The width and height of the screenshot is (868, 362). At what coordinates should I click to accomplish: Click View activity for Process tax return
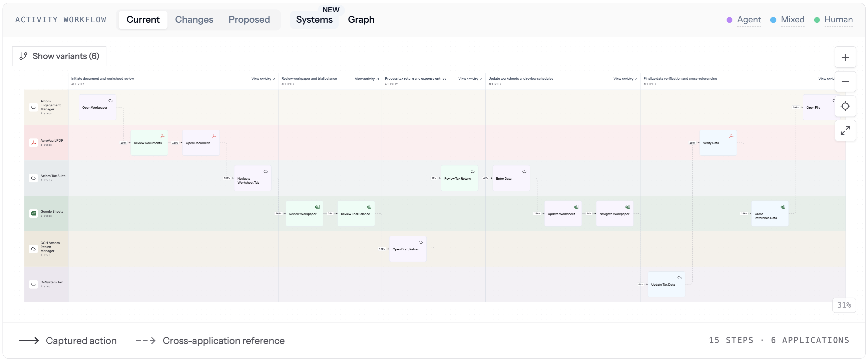[x=470, y=79]
